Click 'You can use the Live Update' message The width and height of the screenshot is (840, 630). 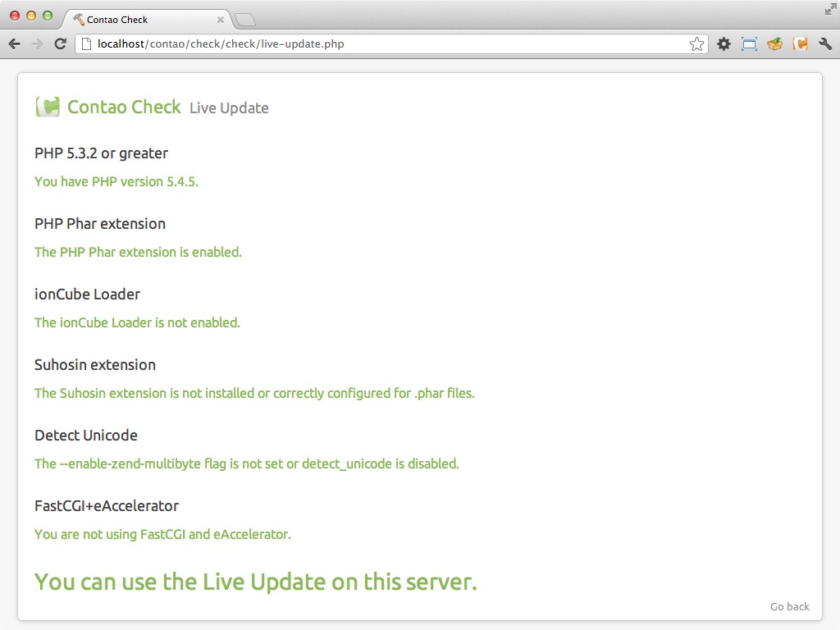[256, 582]
